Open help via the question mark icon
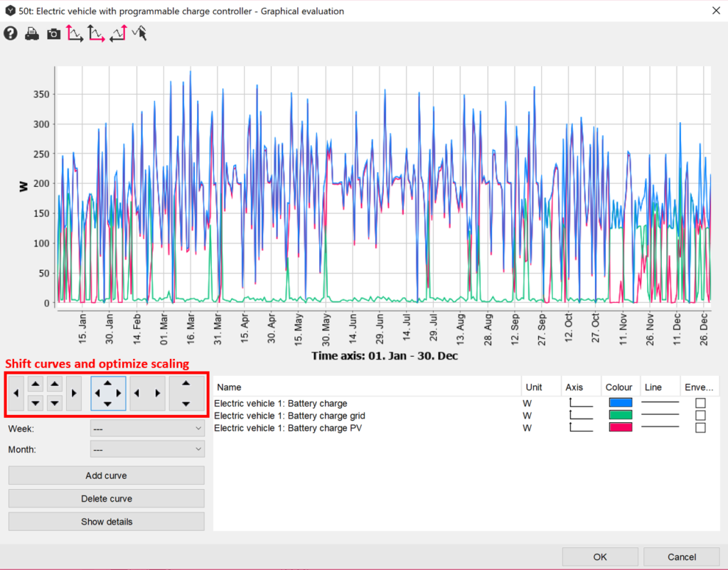 (x=11, y=33)
